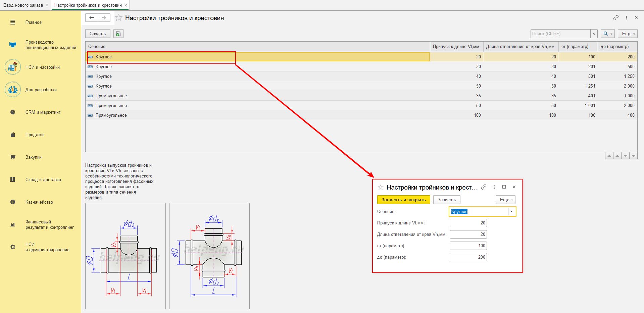
Task: Open the НСИ и настройки section
Action: pos(42,67)
